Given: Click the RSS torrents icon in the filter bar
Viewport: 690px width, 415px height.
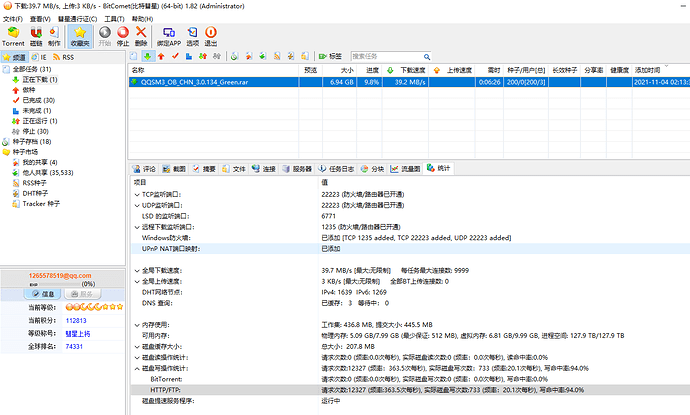Looking at the screenshot, I should pyautogui.click(x=277, y=56).
